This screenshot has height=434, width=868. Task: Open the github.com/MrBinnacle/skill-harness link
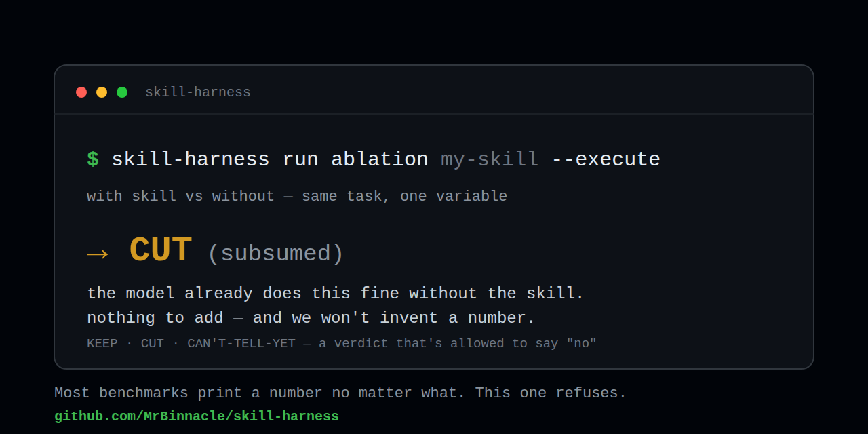[197, 416]
